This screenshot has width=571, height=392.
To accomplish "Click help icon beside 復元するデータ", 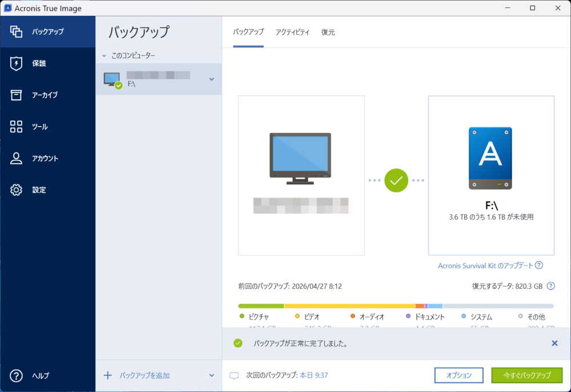I will 551,286.
